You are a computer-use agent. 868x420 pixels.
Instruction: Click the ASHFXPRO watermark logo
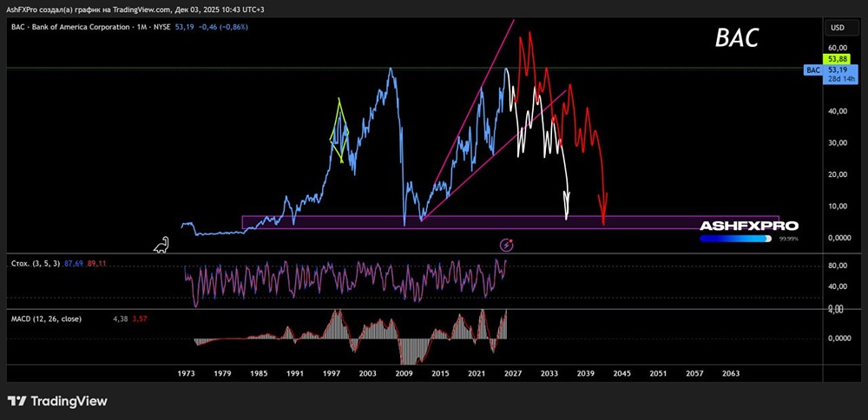[748, 226]
